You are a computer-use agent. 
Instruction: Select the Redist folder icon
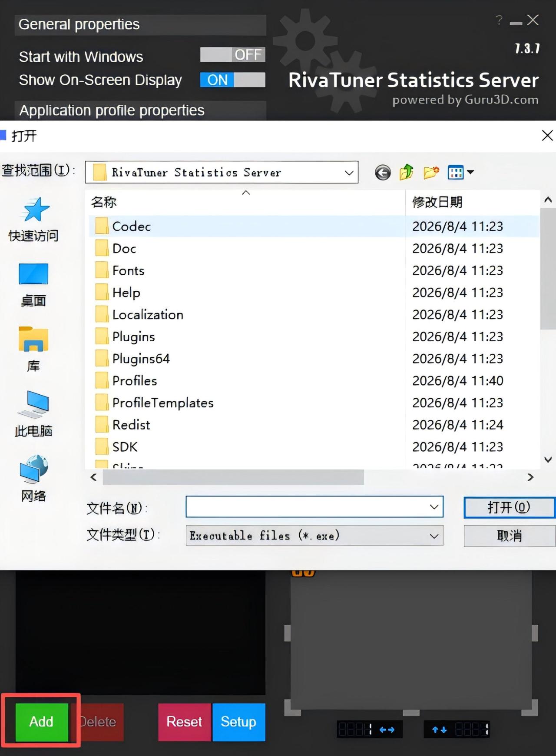[x=102, y=425]
